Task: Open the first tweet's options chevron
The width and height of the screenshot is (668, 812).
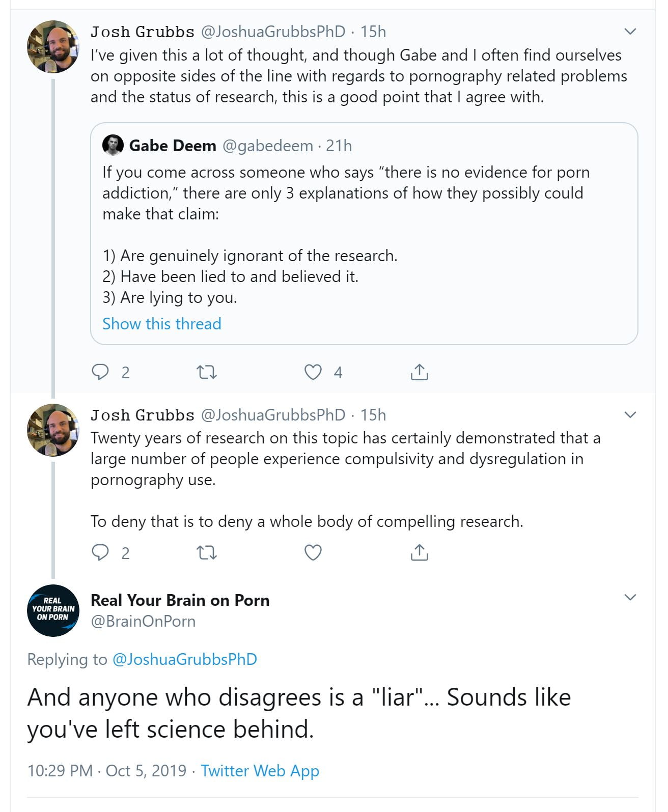Action: click(630, 32)
